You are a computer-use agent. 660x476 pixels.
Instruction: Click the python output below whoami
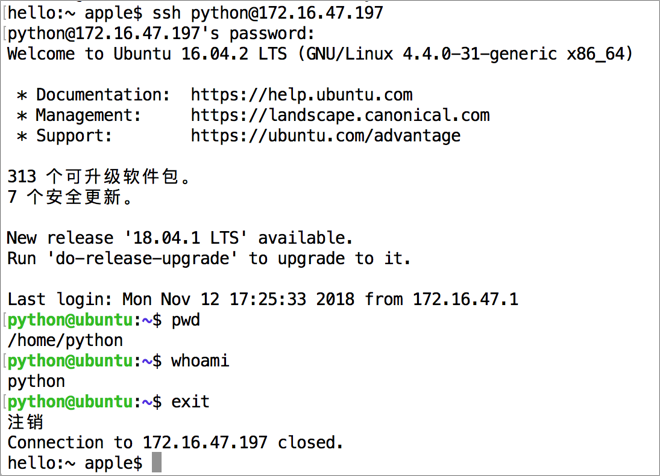[36, 381]
